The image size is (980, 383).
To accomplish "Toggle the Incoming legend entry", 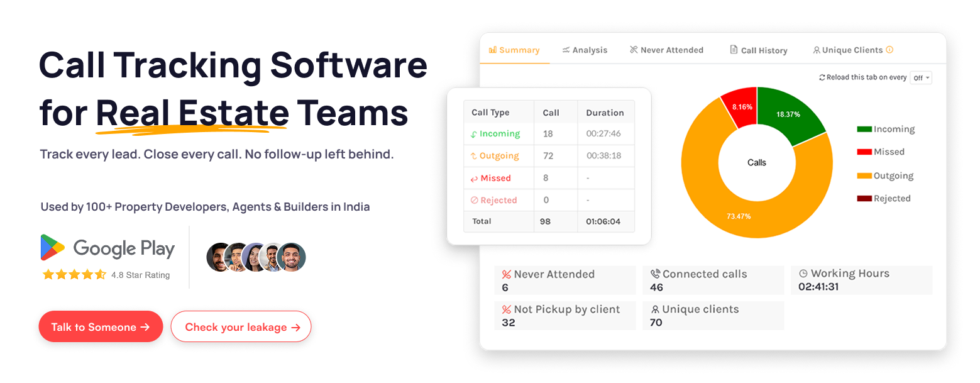I will click(886, 129).
